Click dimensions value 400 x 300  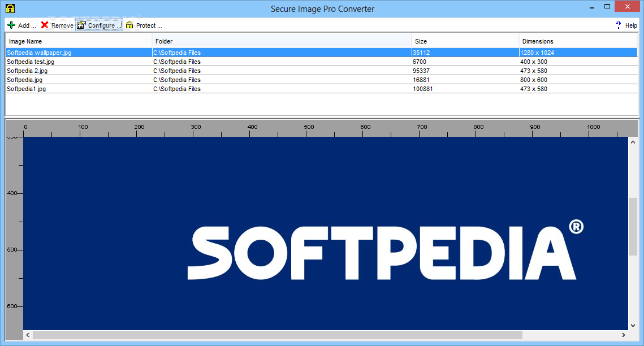coord(534,62)
